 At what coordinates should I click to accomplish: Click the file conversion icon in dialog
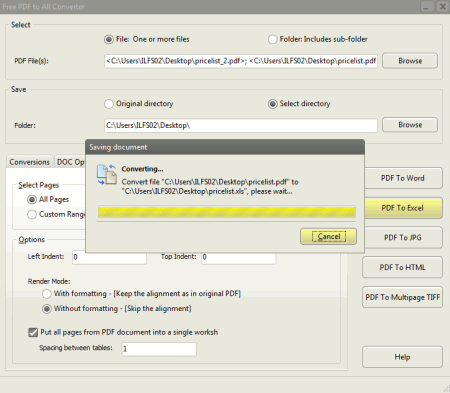pos(107,174)
